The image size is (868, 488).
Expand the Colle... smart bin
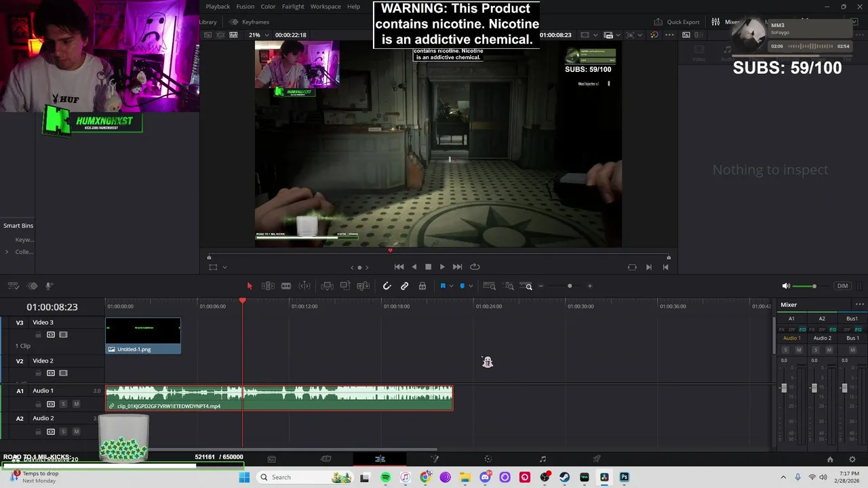7,252
